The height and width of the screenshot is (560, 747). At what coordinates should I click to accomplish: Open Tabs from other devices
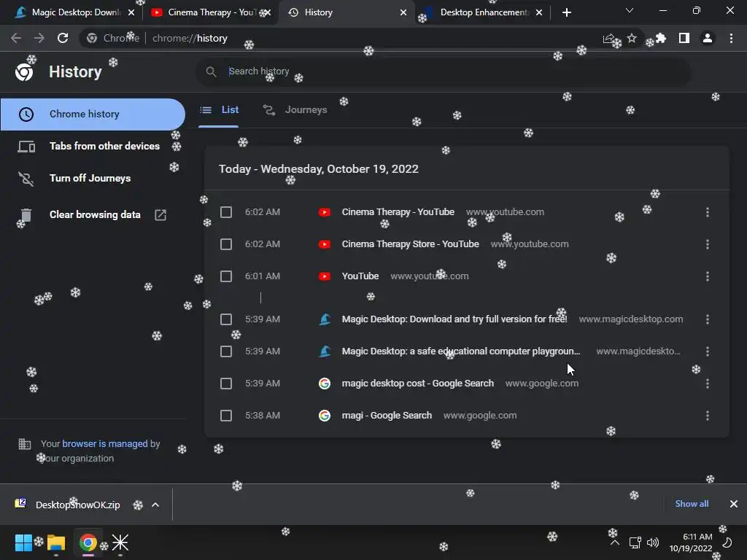click(93, 146)
